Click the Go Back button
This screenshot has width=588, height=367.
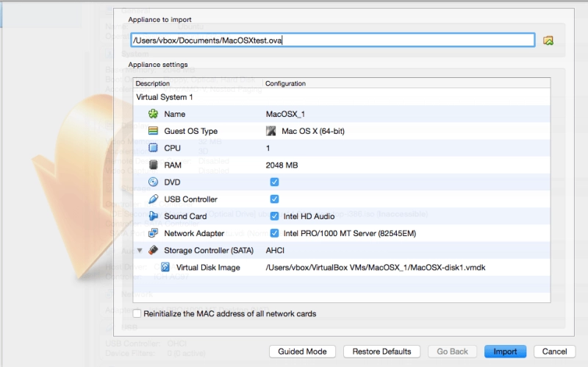point(452,352)
